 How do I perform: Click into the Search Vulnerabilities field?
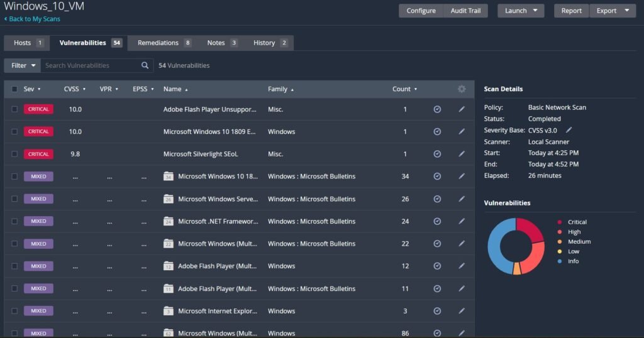coord(88,65)
